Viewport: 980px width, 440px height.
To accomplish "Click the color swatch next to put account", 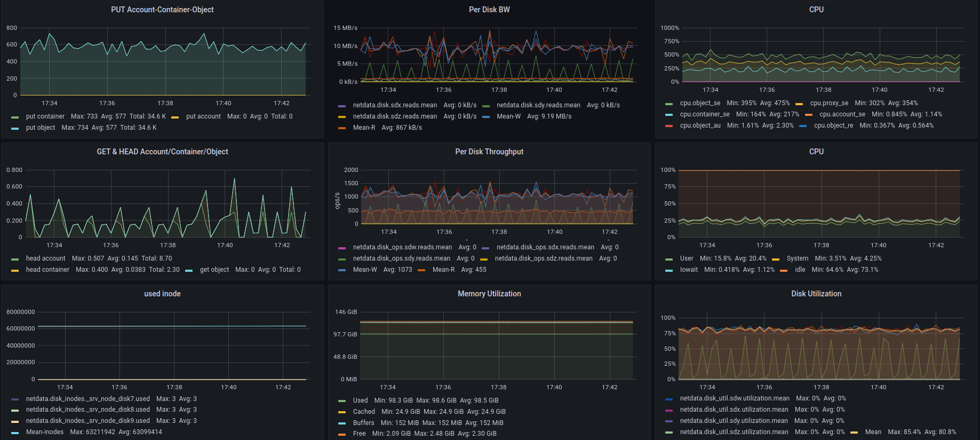I will pos(175,117).
